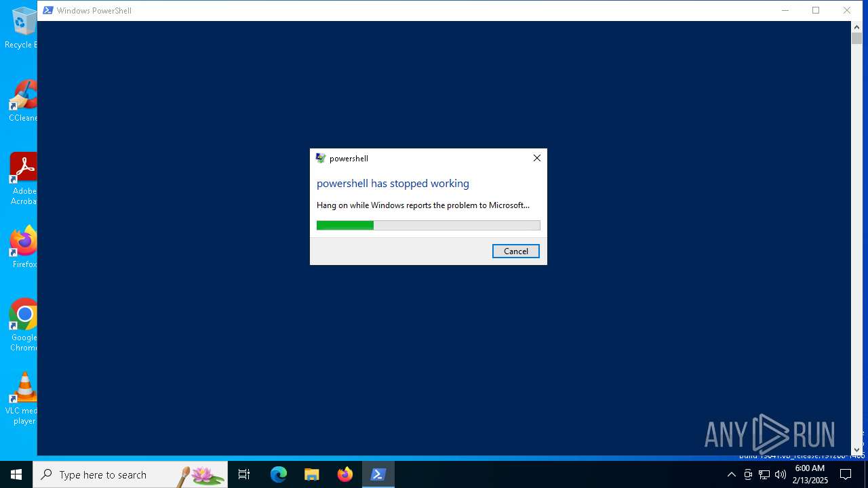Select the Google Chrome desktop shortcut
Screen dimensions: 868x488
pos(23,325)
